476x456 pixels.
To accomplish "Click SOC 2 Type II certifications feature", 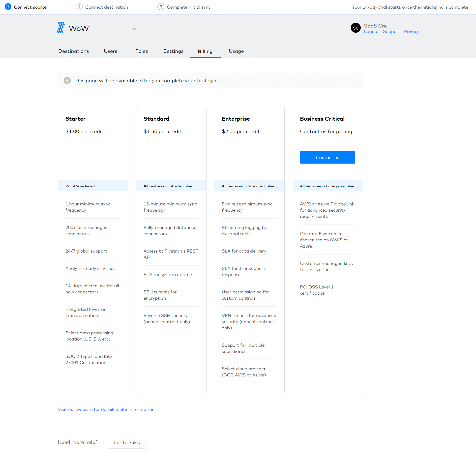I will (89, 359).
